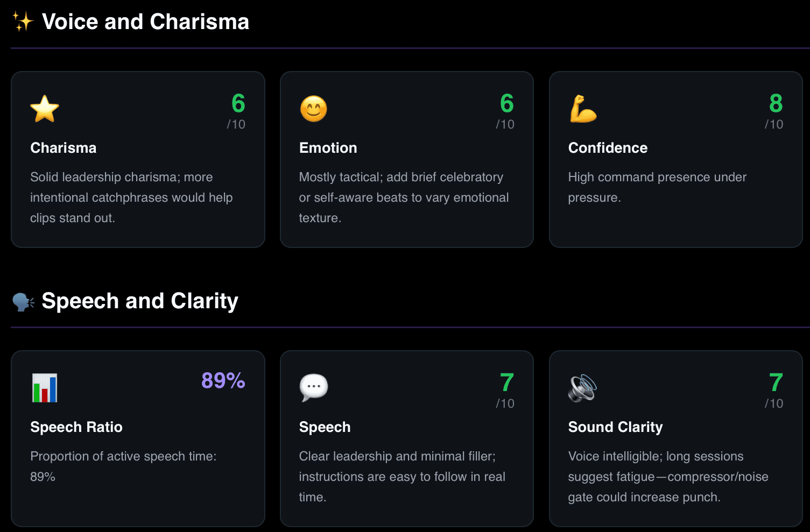
Task: Click the Emotion card title
Action: (x=328, y=148)
